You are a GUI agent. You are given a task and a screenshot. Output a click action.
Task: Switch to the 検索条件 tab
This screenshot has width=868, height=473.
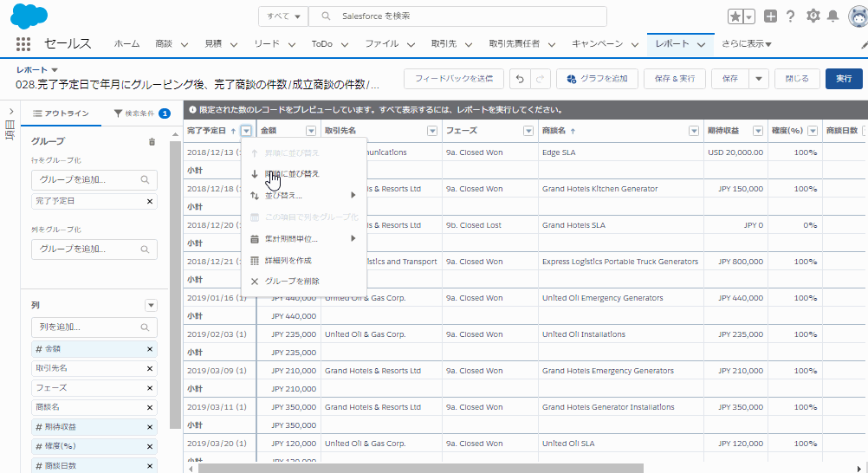click(x=142, y=113)
